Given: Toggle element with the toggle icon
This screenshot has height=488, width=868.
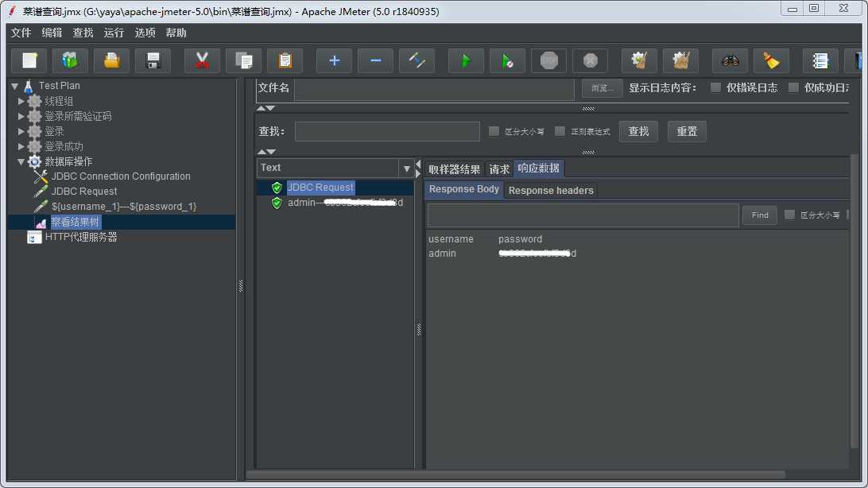Looking at the screenshot, I should click(417, 60).
